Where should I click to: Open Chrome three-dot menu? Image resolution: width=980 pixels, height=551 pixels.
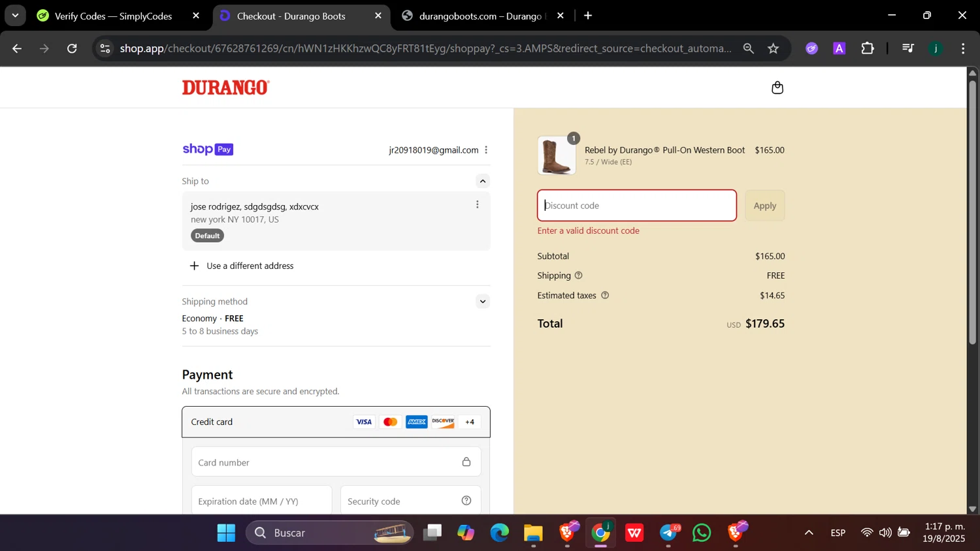(x=963, y=48)
